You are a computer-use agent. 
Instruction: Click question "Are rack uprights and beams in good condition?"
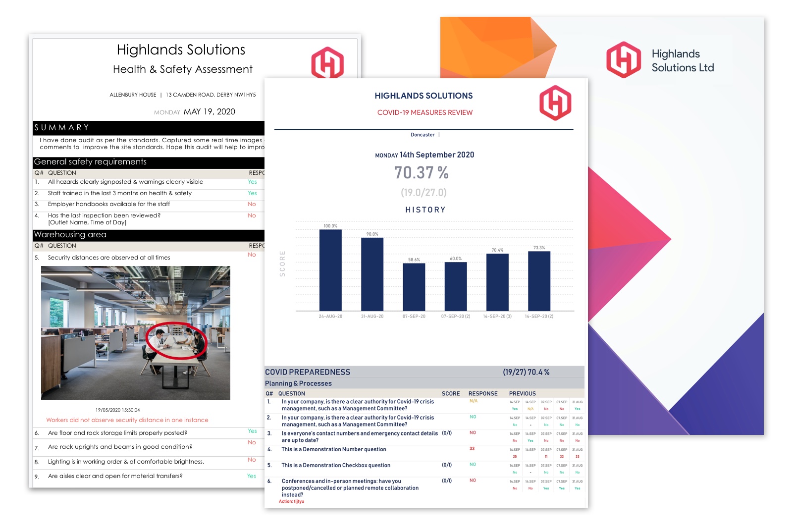pyautogui.click(x=120, y=447)
